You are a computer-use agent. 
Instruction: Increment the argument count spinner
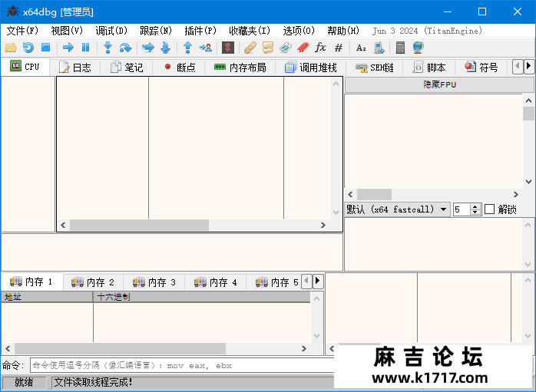point(475,206)
